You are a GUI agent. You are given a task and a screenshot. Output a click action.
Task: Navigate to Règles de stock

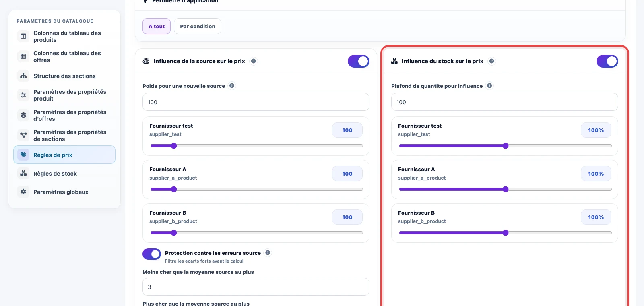(x=64, y=173)
